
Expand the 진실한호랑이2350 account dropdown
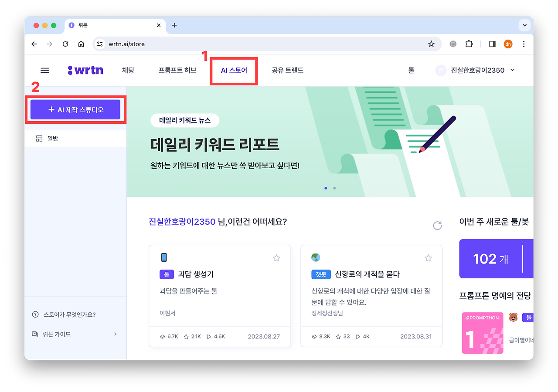click(512, 70)
